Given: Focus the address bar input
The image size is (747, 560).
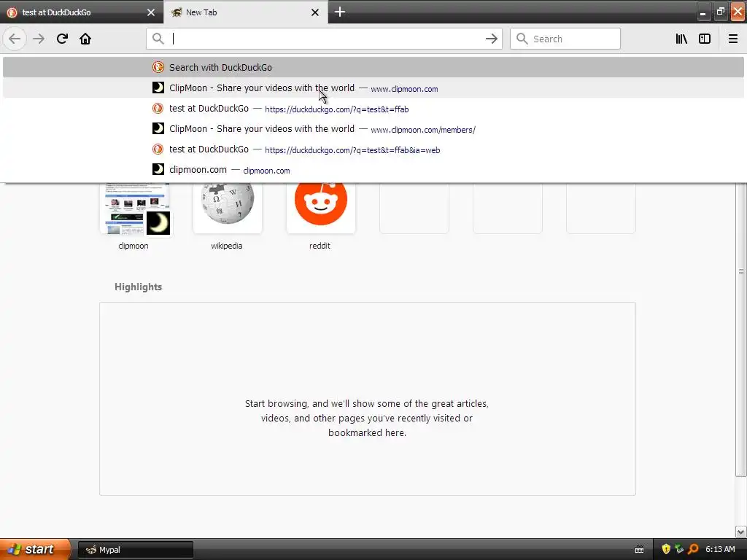Looking at the screenshot, I should click(x=324, y=39).
